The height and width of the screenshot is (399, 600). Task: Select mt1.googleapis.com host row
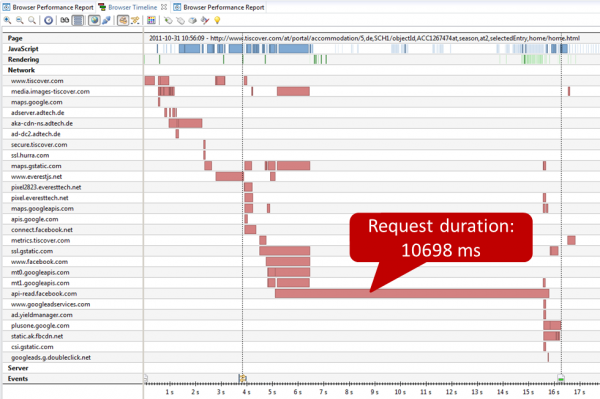pyautogui.click(x=73, y=283)
